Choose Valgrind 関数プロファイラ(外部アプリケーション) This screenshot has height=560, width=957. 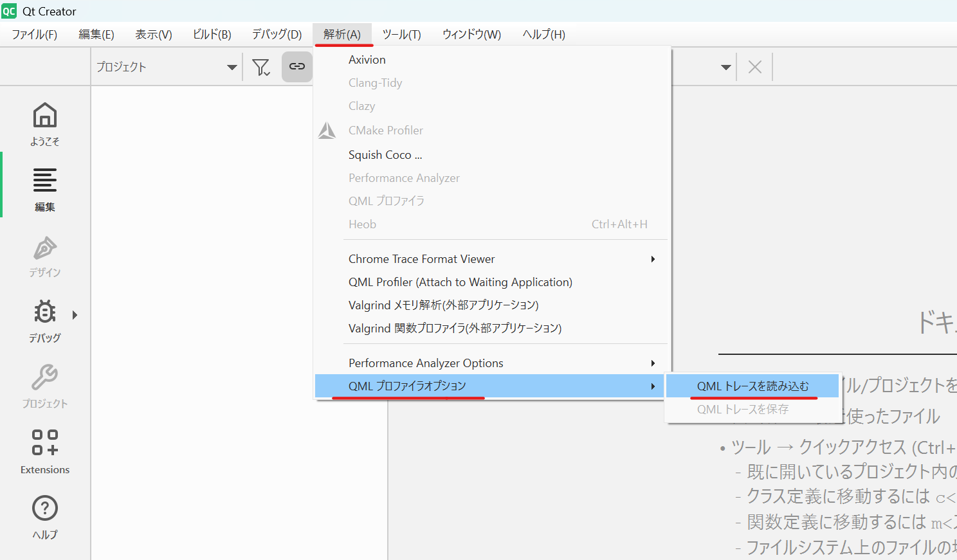point(491,329)
